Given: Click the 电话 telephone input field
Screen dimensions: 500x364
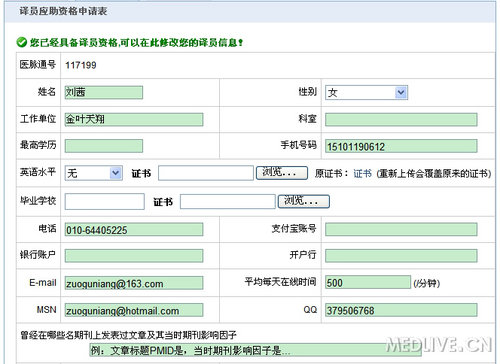Looking at the screenshot, I should (x=134, y=230).
